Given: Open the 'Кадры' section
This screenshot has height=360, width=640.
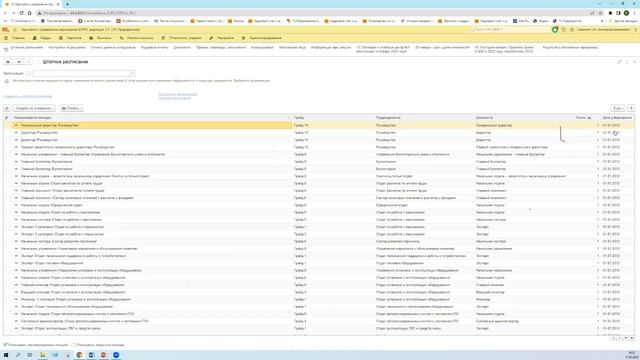Looking at the screenshot, I should [42, 38].
